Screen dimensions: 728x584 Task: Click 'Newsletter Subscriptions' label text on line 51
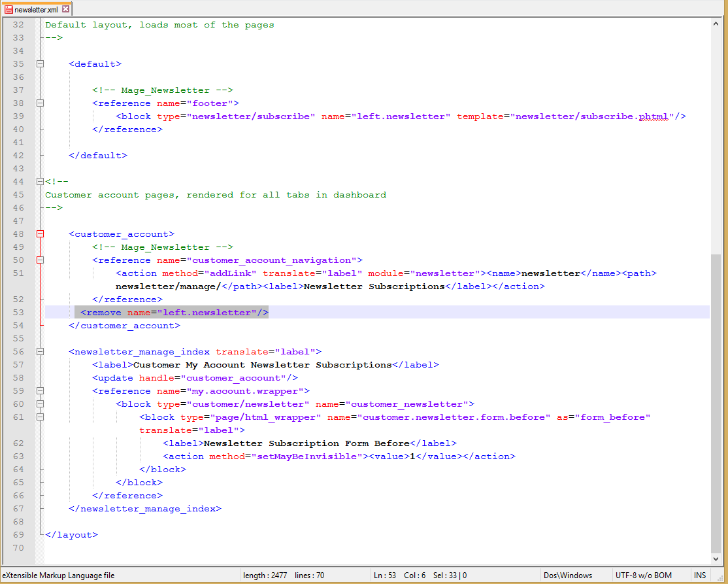tap(374, 286)
